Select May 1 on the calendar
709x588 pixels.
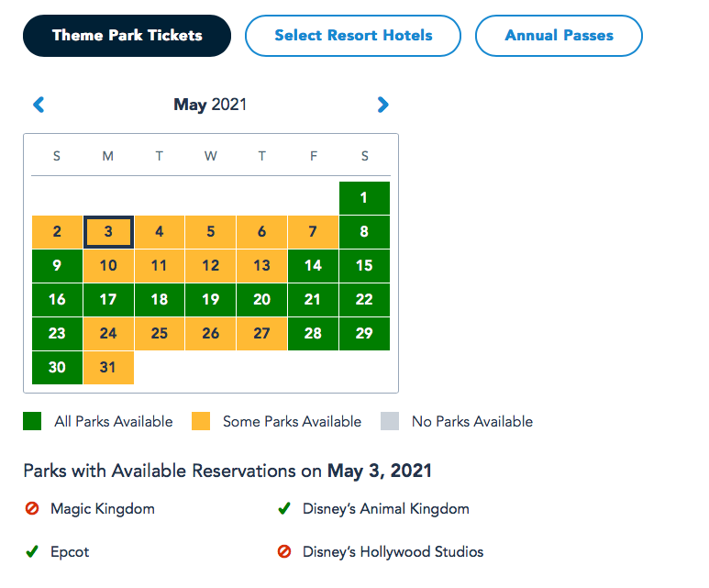[x=364, y=198]
